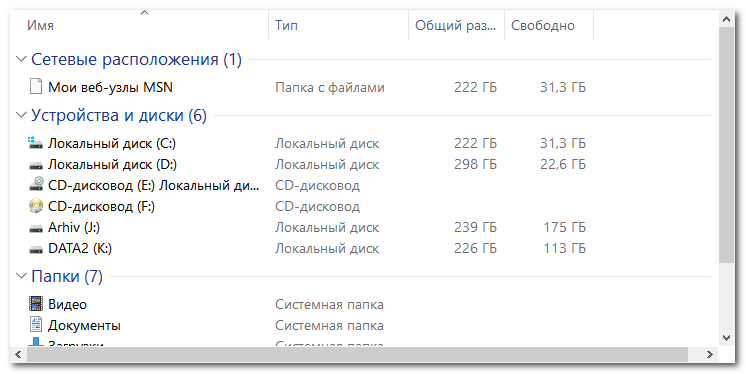Collapse the Папки group chevron
This screenshot has width=746, height=374.
(21, 276)
